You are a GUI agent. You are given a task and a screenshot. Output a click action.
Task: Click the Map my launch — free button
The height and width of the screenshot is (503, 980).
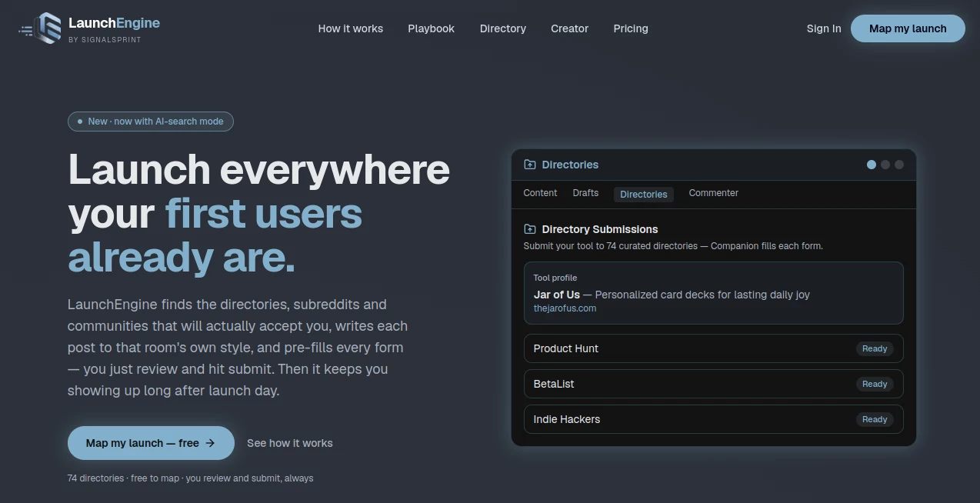151,443
